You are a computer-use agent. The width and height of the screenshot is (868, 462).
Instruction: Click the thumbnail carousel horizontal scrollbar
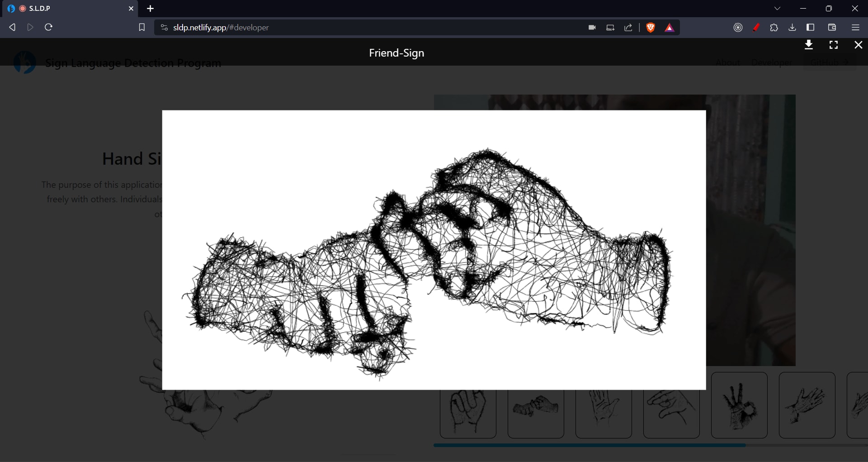point(590,445)
